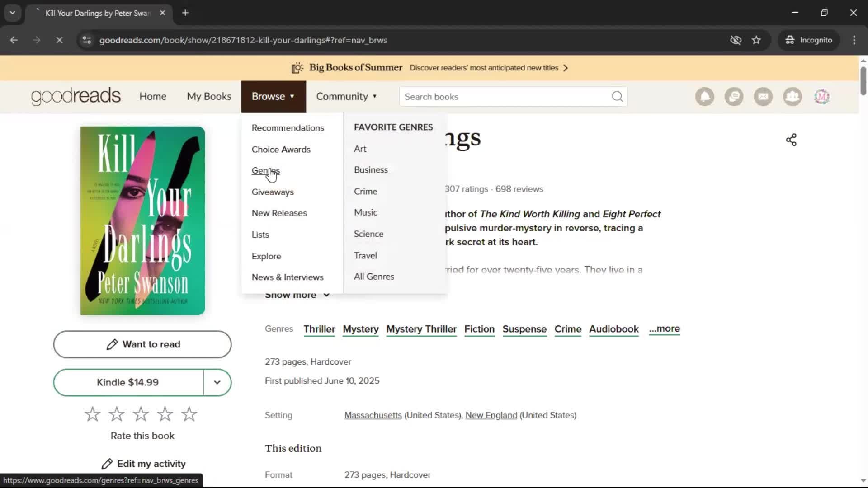The image size is (868, 488).
Task: Open the Fiction genre tag
Action: click(x=480, y=329)
